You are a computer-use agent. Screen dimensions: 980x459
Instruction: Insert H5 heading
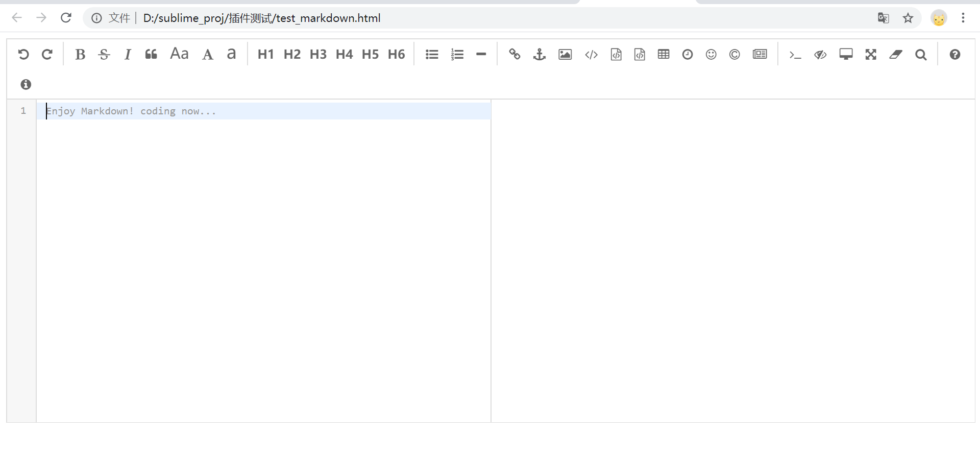click(370, 54)
